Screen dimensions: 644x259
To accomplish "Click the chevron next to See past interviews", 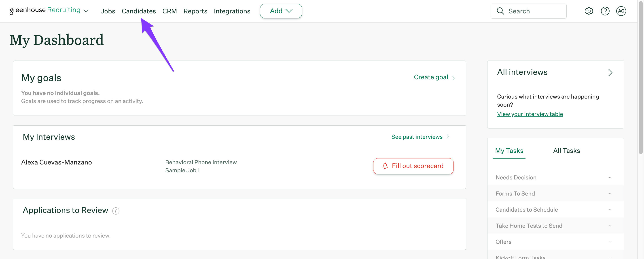I will 448,137.
